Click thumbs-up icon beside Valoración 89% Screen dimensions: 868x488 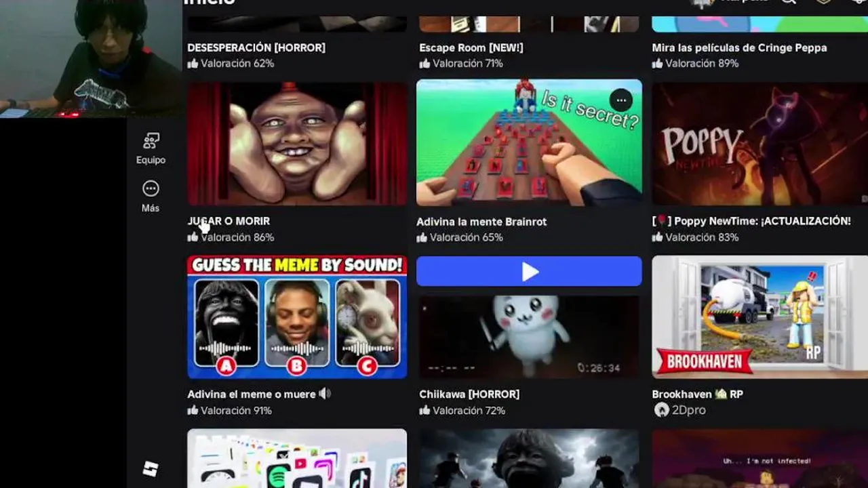(657, 62)
